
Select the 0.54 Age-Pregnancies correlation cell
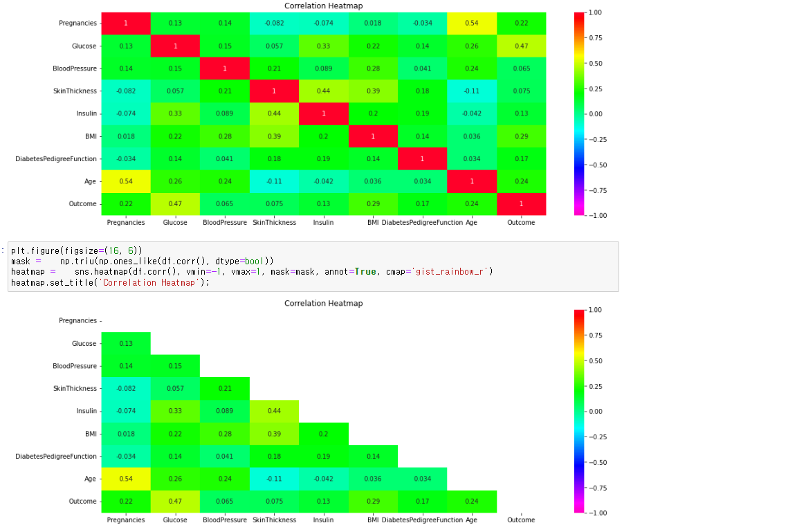tap(125, 181)
